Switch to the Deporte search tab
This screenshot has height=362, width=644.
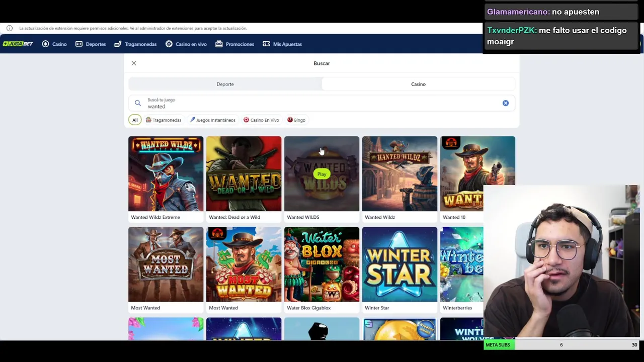coord(225,84)
